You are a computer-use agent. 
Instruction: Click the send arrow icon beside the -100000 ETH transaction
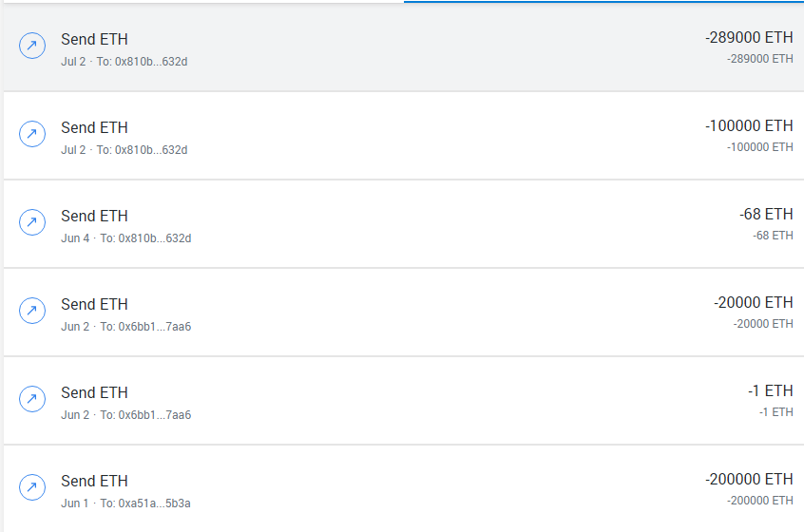pyautogui.click(x=32, y=135)
